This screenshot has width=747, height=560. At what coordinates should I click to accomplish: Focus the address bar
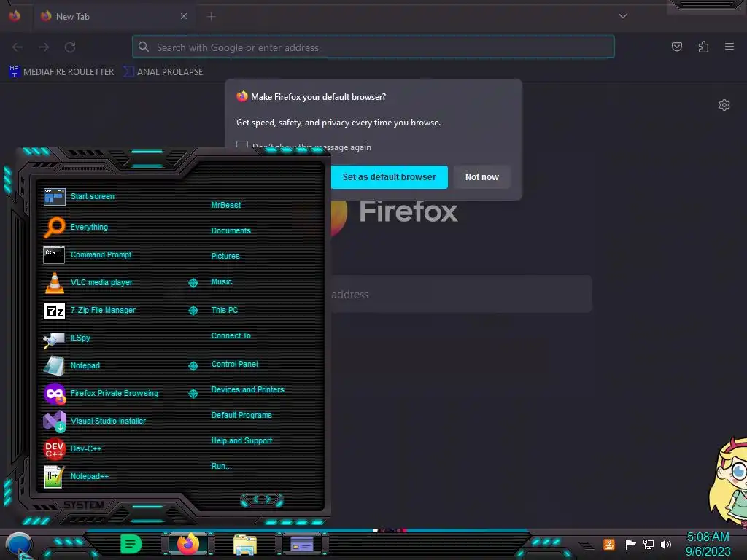[373, 47]
